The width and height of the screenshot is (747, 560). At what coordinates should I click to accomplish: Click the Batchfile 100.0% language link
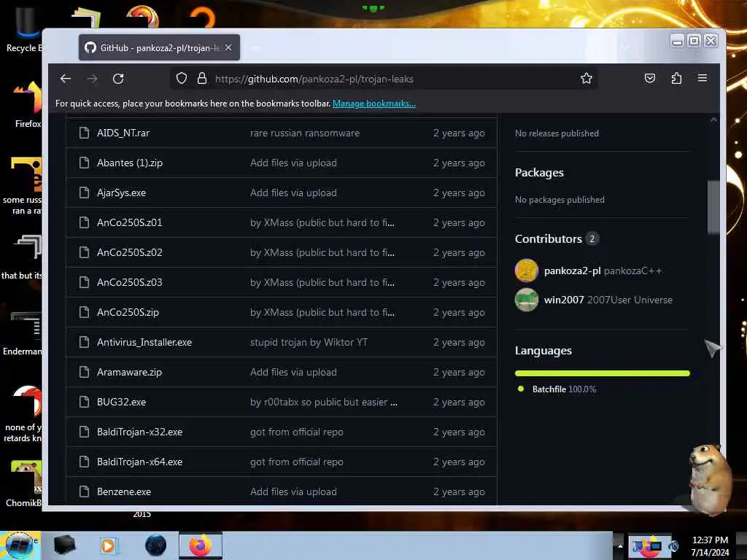[x=564, y=389]
